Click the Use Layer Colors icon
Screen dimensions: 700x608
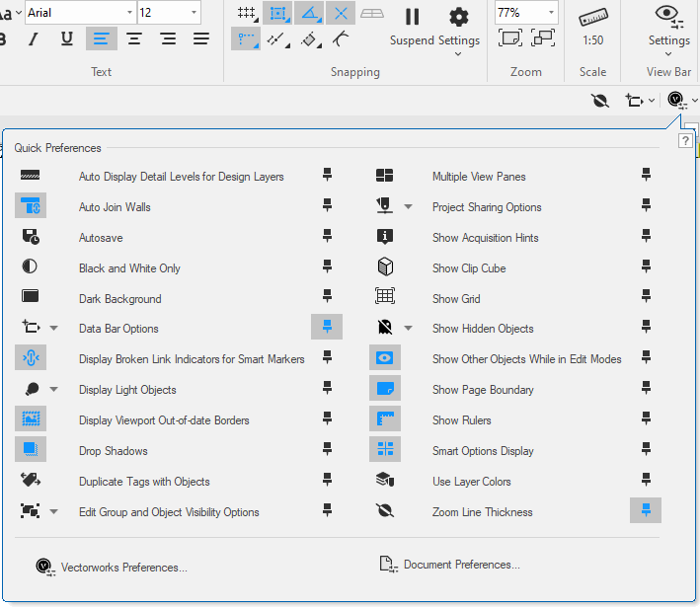(385, 481)
